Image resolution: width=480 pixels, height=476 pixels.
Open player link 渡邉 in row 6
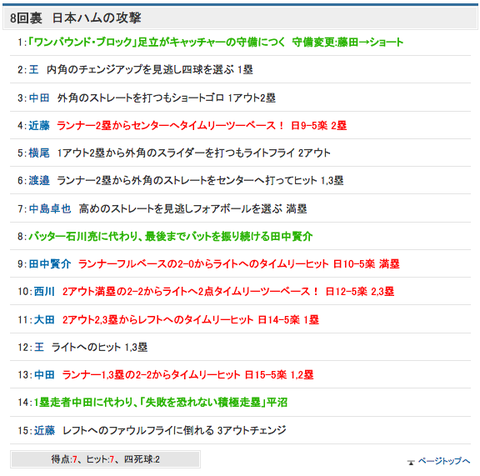tap(39, 180)
